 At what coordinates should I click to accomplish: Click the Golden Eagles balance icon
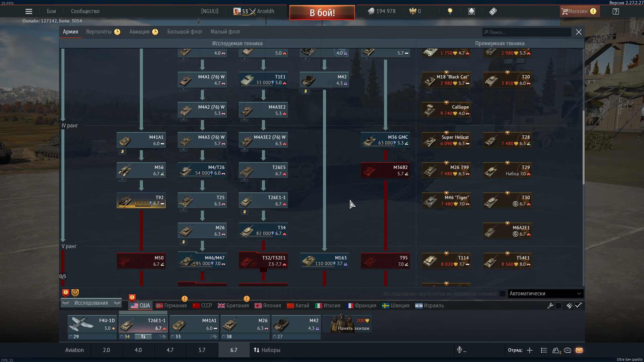(x=413, y=11)
